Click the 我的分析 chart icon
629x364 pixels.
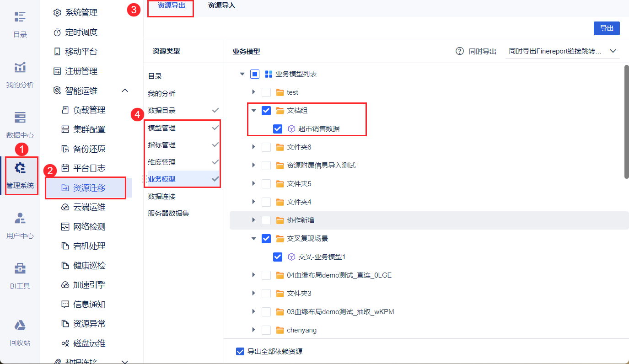point(20,68)
